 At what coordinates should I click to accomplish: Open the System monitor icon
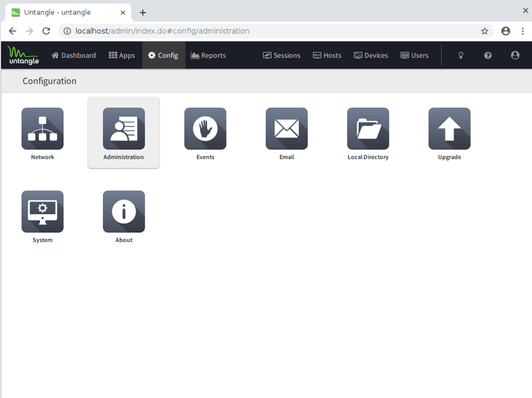tap(43, 212)
